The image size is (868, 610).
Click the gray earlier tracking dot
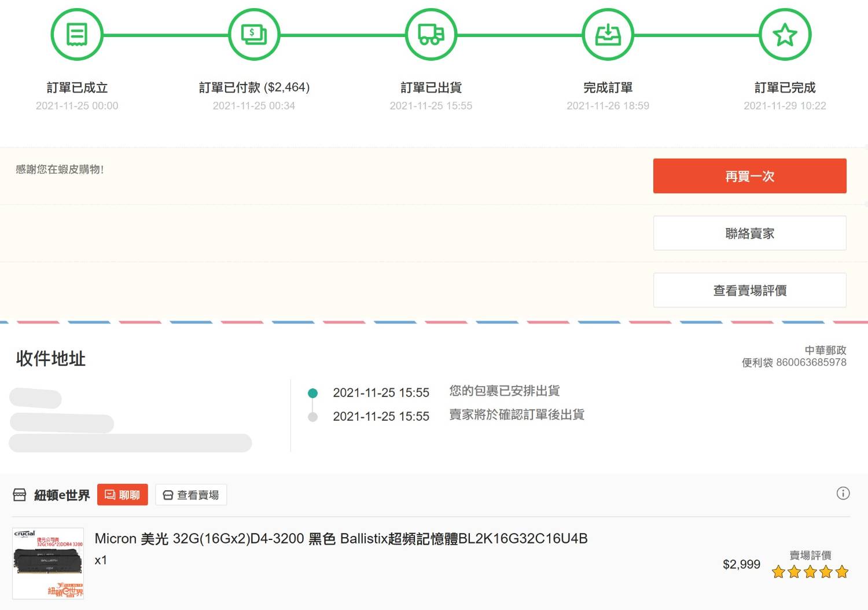[x=313, y=417]
